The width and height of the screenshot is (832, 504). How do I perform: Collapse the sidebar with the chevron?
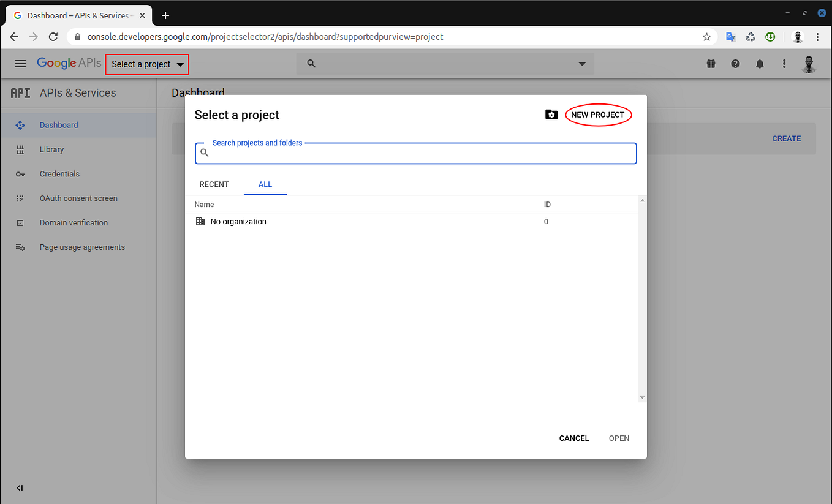tap(19, 487)
